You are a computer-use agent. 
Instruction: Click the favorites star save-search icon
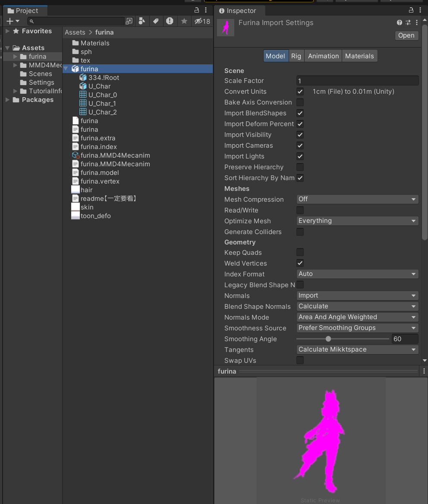coord(184,21)
